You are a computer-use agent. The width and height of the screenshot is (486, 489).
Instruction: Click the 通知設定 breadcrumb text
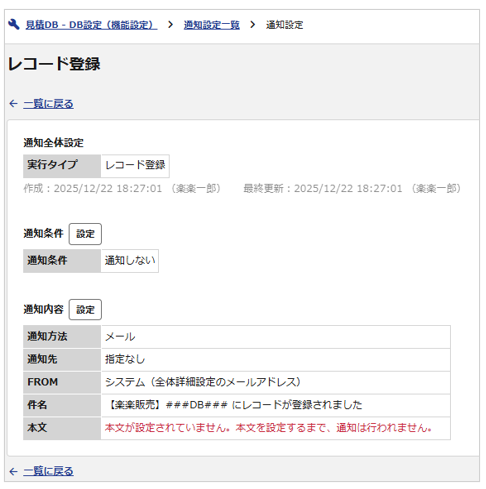point(284,25)
